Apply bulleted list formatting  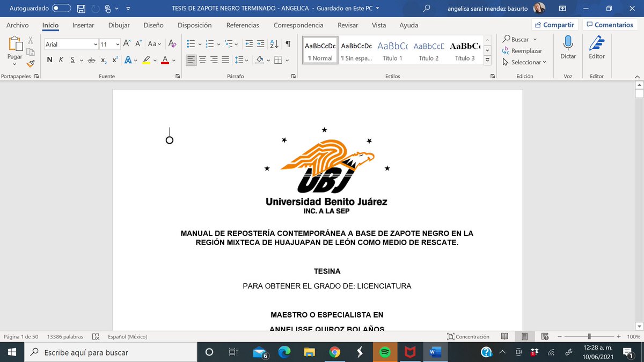190,45
